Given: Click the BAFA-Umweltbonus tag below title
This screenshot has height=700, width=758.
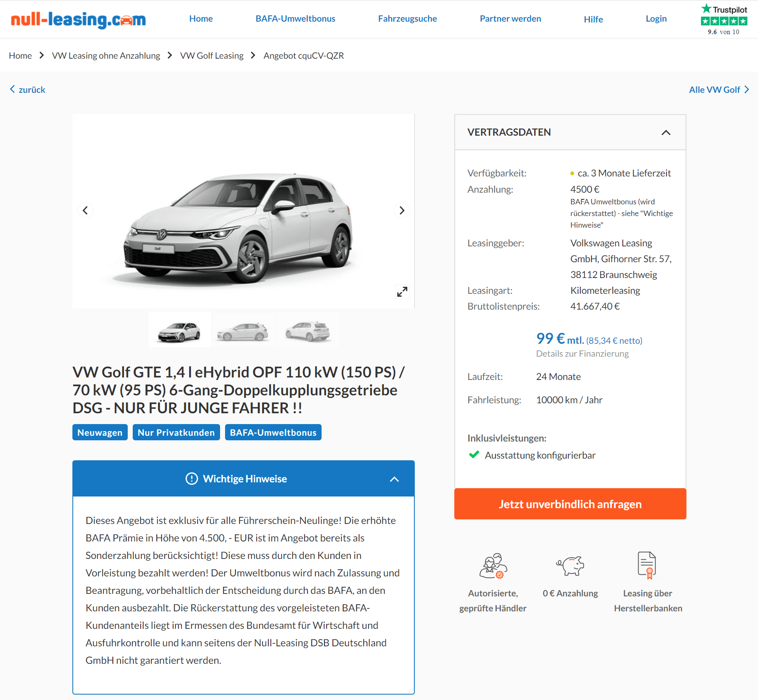Looking at the screenshot, I should click(x=273, y=432).
